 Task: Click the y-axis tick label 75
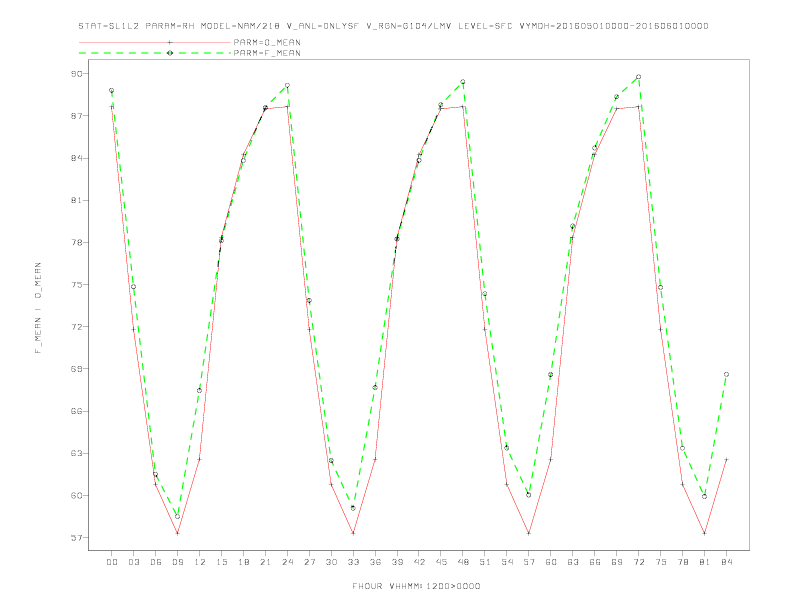click(76, 284)
